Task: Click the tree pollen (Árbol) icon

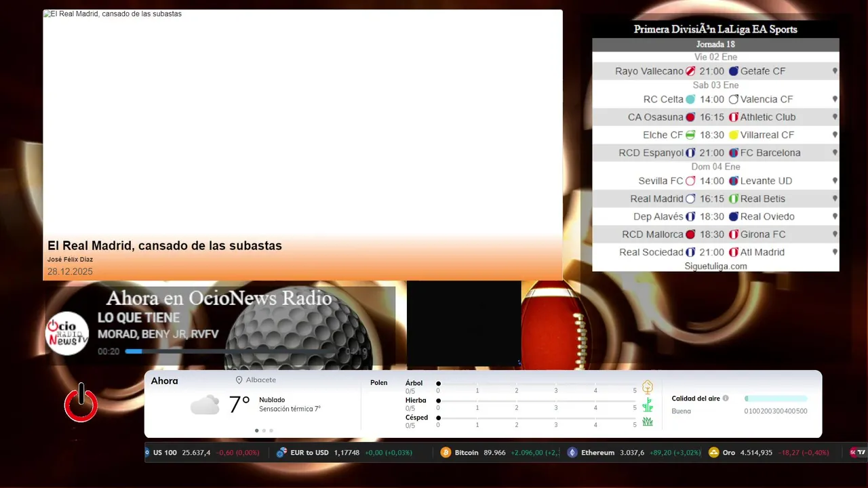Action: coord(648,387)
